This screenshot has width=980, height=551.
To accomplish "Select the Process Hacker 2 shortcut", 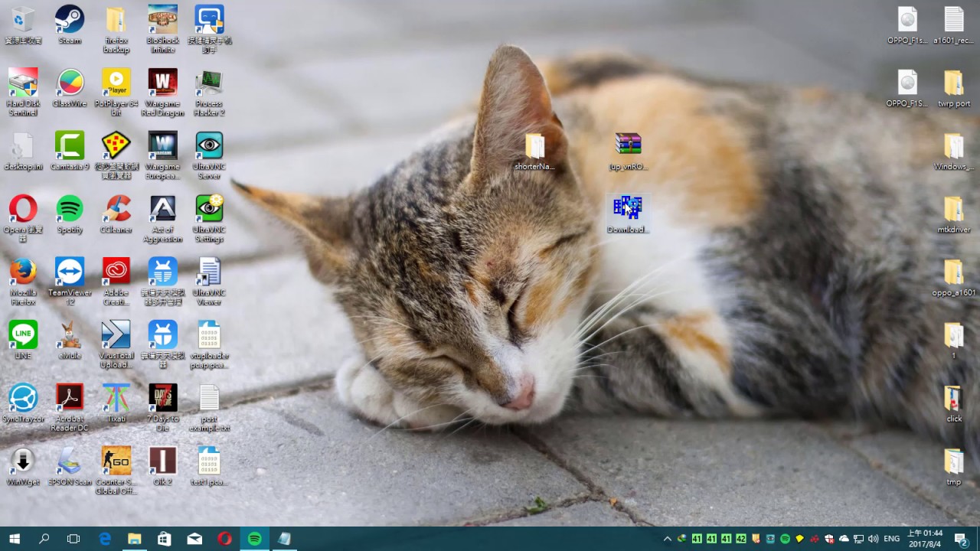I will tap(209, 93).
